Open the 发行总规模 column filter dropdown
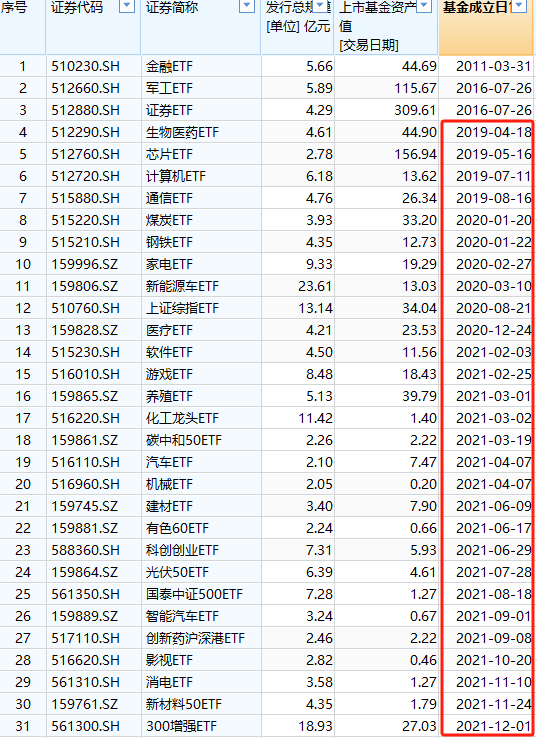 coord(320,6)
